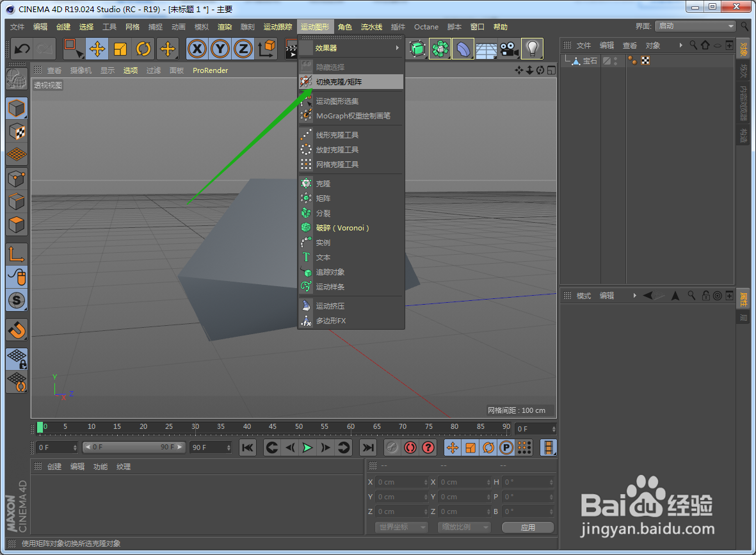Open 对象 menu in object manager

pos(653,45)
